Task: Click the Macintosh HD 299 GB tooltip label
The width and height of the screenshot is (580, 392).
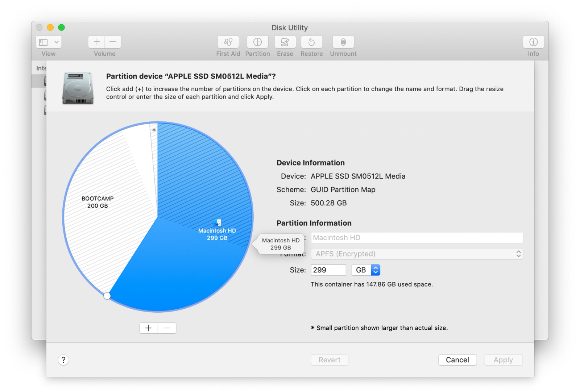Action: click(x=281, y=244)
